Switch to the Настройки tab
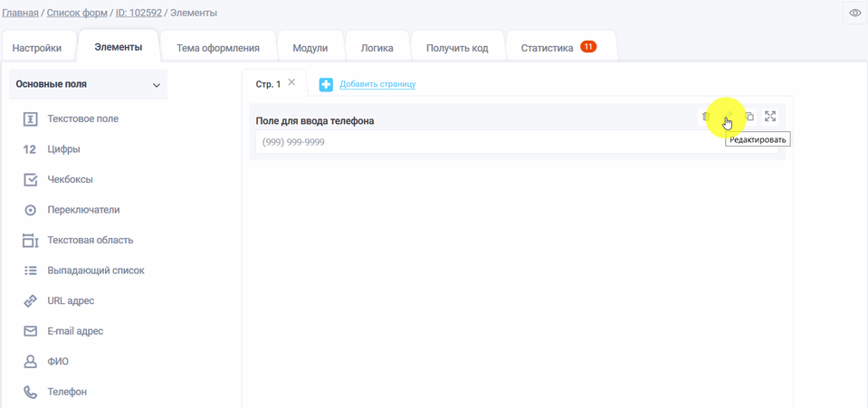The width and height of the screenshot is (868, 408). [x=37, y=48]
